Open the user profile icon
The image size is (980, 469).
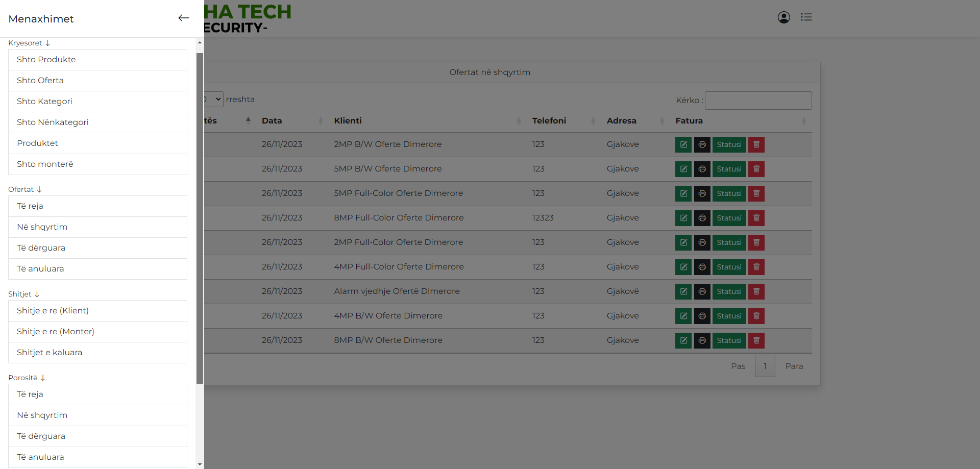783,17
